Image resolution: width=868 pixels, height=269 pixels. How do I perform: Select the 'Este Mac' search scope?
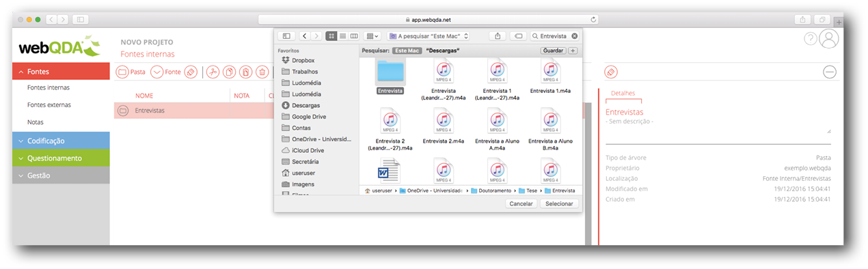pos(407,51)
